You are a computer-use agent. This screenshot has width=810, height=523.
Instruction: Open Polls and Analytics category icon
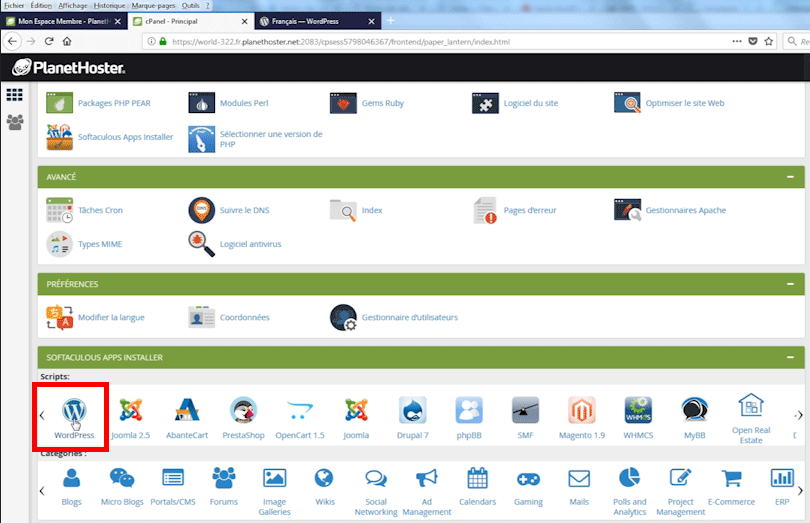point(629,479)
